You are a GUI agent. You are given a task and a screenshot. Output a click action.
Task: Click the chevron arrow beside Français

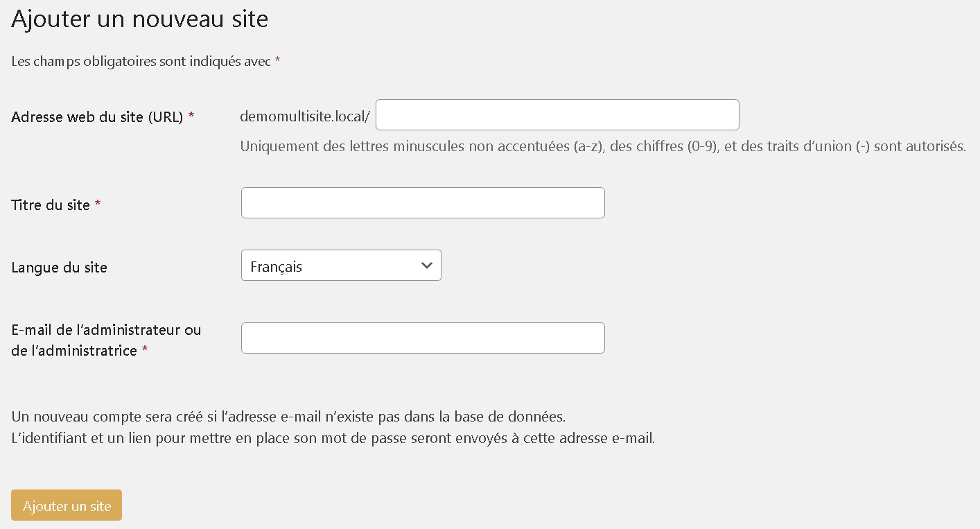427,266
